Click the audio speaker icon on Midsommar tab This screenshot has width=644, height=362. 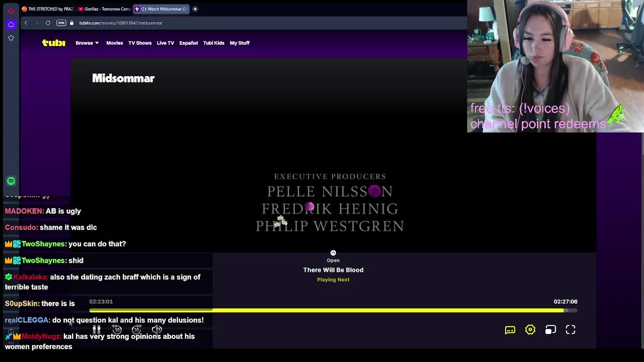coord(143,9)
